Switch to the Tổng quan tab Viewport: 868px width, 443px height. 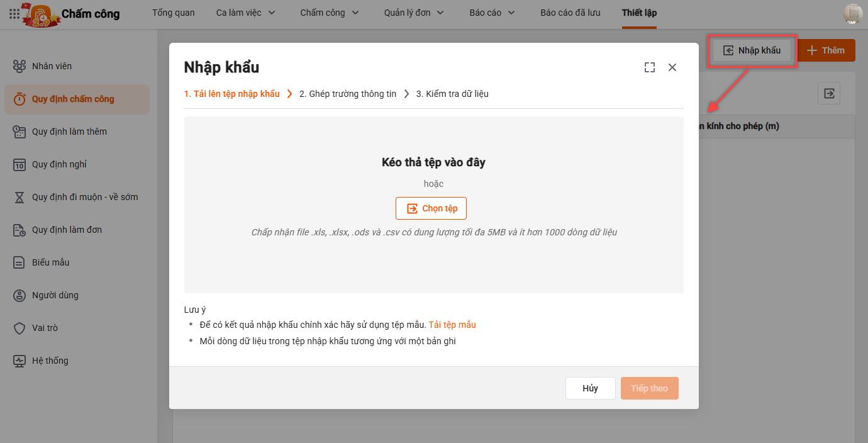tap(174, 13)
